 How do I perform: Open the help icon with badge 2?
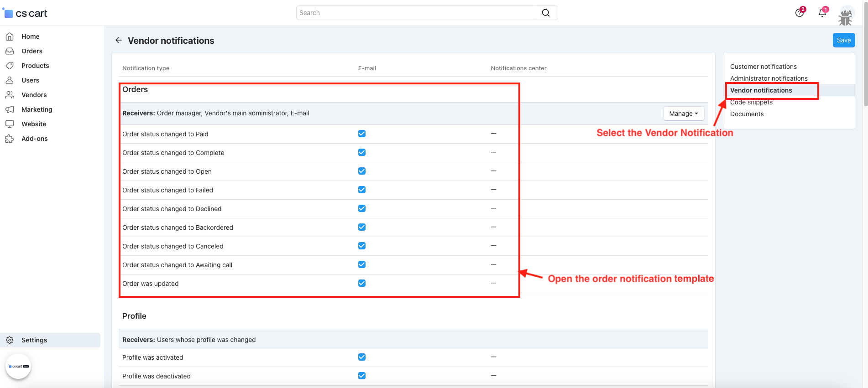coord(800,12)
